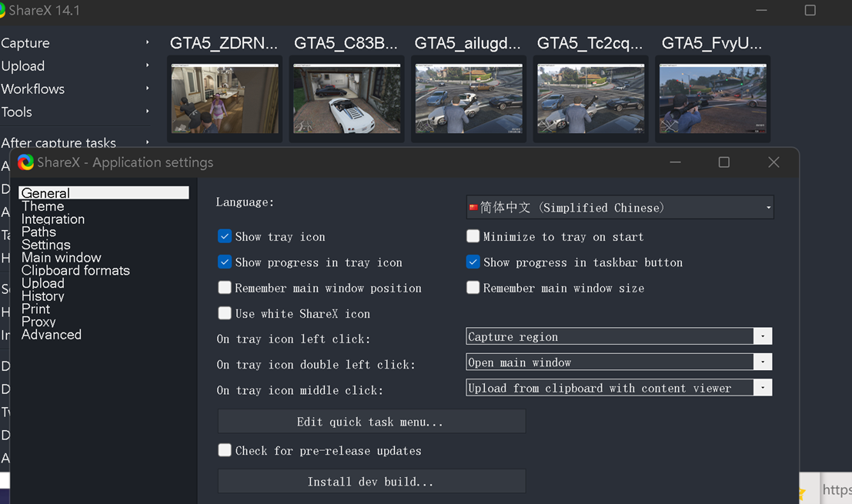The height and width of the screenshot is (504, 852).
Task: Click the Install dev build button
Action: click(x=372, y=481)
